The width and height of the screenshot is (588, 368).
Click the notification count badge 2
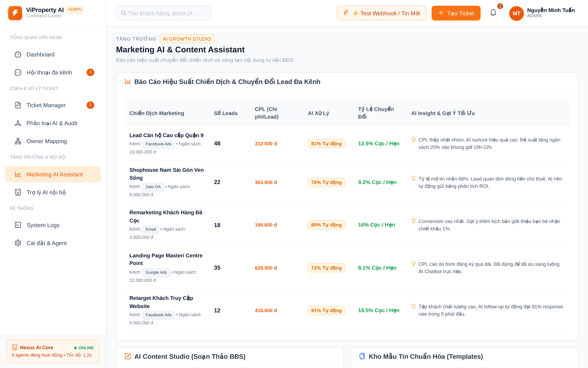(x=500, y=6)
